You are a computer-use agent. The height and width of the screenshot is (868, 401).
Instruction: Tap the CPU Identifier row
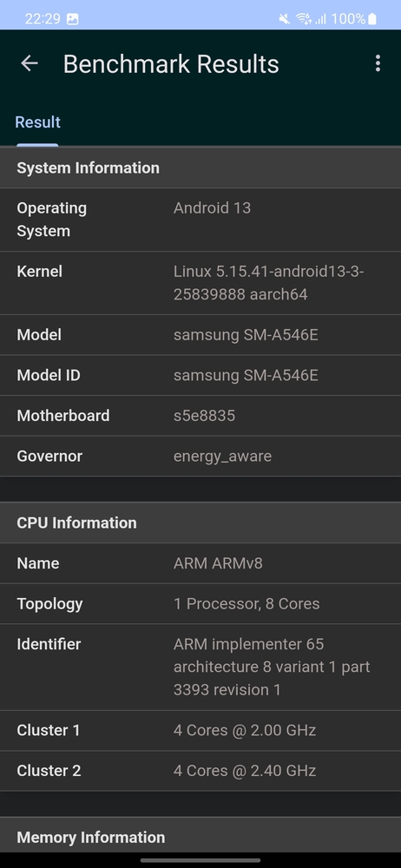[x=200, y=667]
